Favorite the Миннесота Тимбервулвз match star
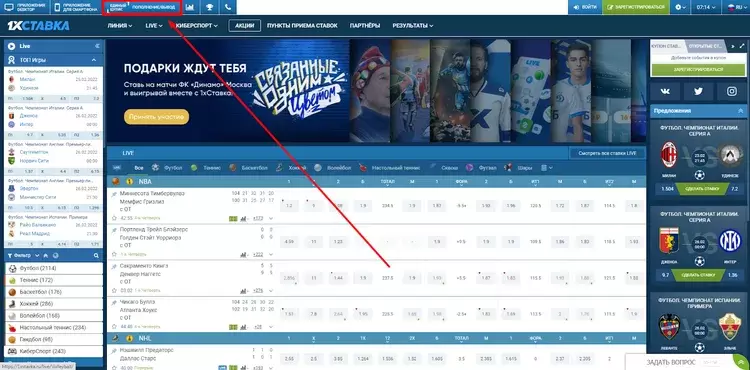The width and height of the screenshot is (750, 370). [114, 218]
